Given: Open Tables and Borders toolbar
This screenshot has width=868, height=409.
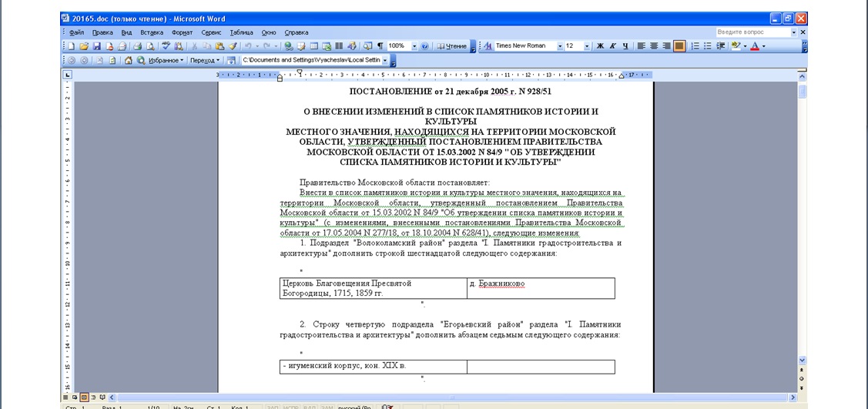Looking at the screenshot, I should point(301,46).
